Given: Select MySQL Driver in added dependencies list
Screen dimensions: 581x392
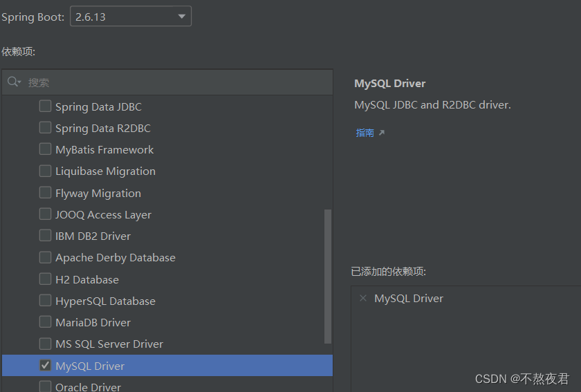Looking at the screenshot, I should (409, 299).
